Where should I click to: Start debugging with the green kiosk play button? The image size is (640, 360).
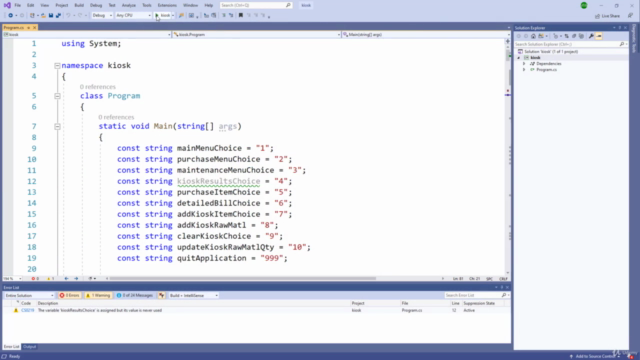point(162,16)
